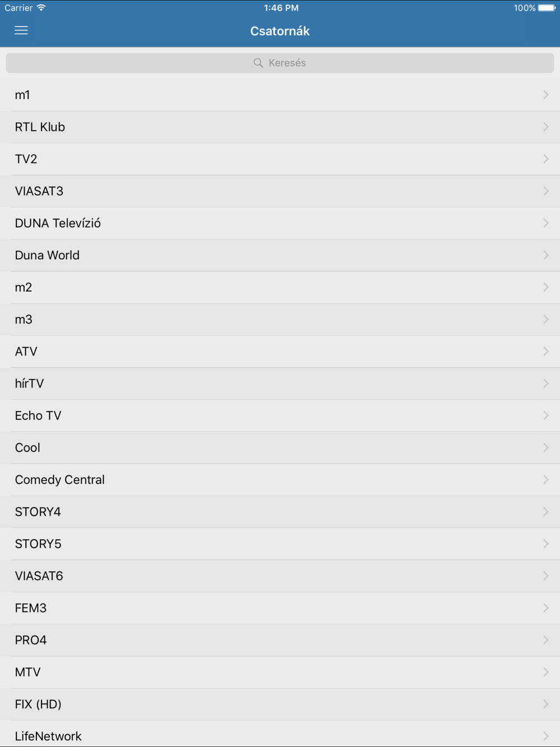
Task: Click the Keresés search field
Action: pyautogui.click(x=280, y=63)
